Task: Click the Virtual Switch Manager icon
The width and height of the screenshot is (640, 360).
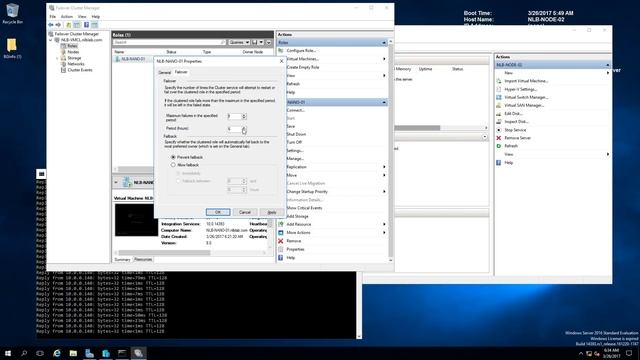Action: [x=498, y=98]
